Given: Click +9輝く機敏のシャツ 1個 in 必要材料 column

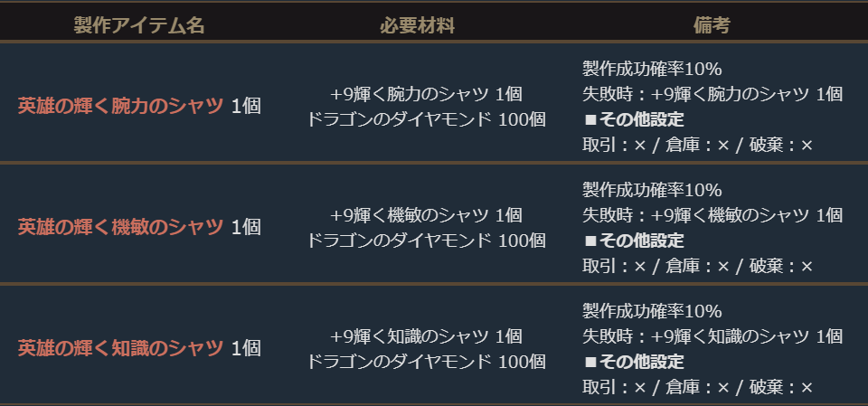Looking at the screenshot, I should 426,215.
